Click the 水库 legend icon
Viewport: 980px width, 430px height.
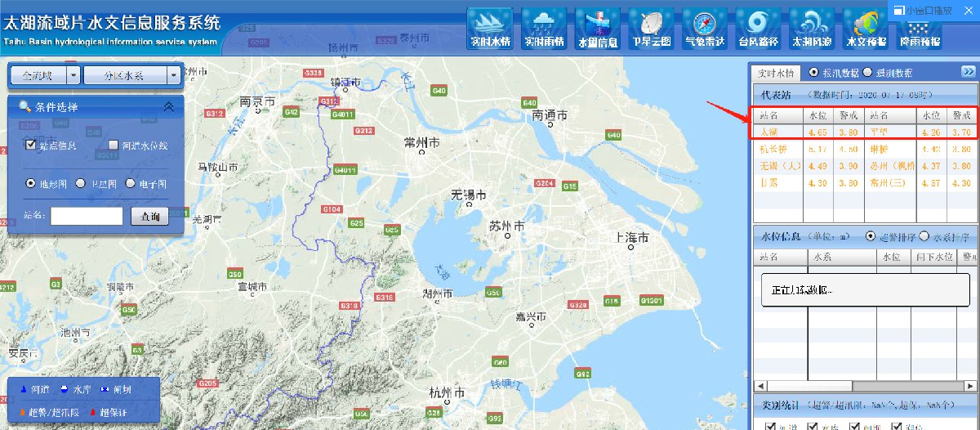[x=63, y=389]
